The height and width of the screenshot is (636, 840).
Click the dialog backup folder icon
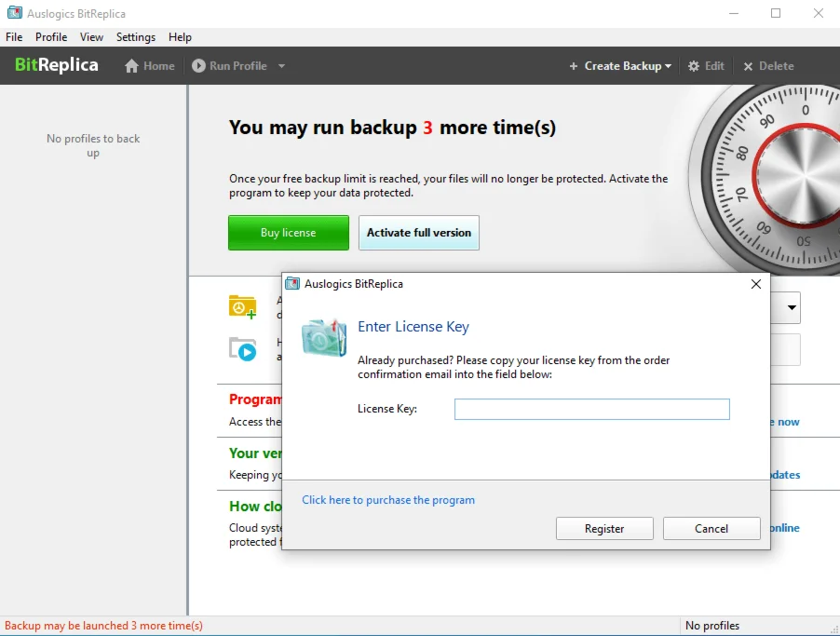[x=324, y=338]
